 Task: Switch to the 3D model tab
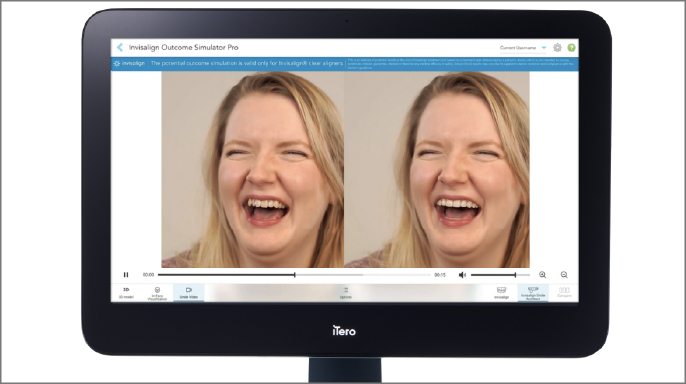point(126,293)
